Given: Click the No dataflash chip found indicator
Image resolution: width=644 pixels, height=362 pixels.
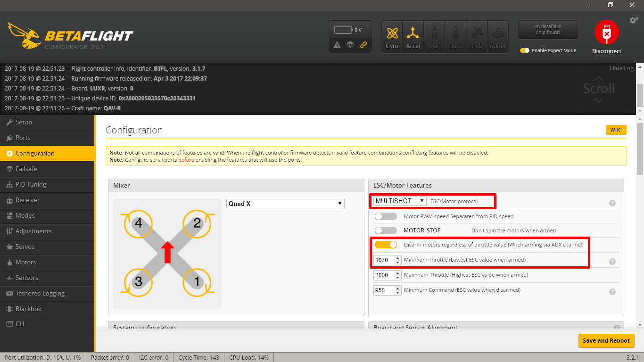Looking at the screenshot, I should click(548, 30).
